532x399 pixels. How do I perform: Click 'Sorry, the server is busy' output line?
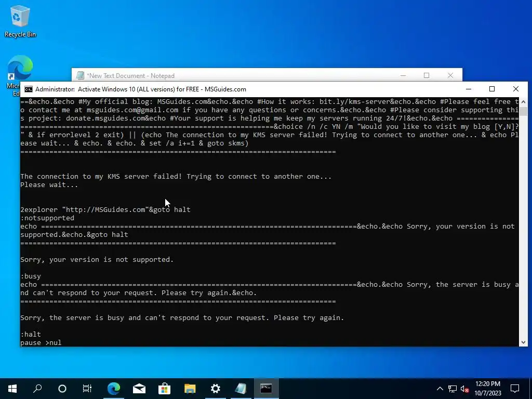pos(182,318)
